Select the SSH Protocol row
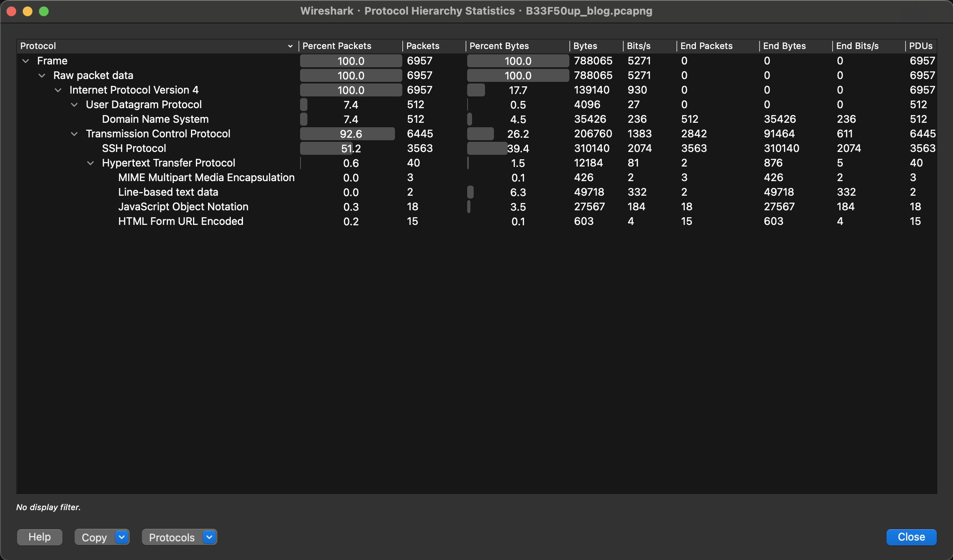This screenshot has height=560, width=953. click(x=134, y=148)
